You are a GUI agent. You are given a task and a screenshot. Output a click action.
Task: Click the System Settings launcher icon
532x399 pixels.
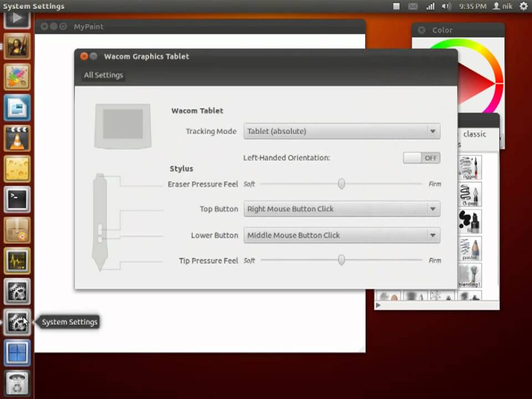(x=17, y=321)
